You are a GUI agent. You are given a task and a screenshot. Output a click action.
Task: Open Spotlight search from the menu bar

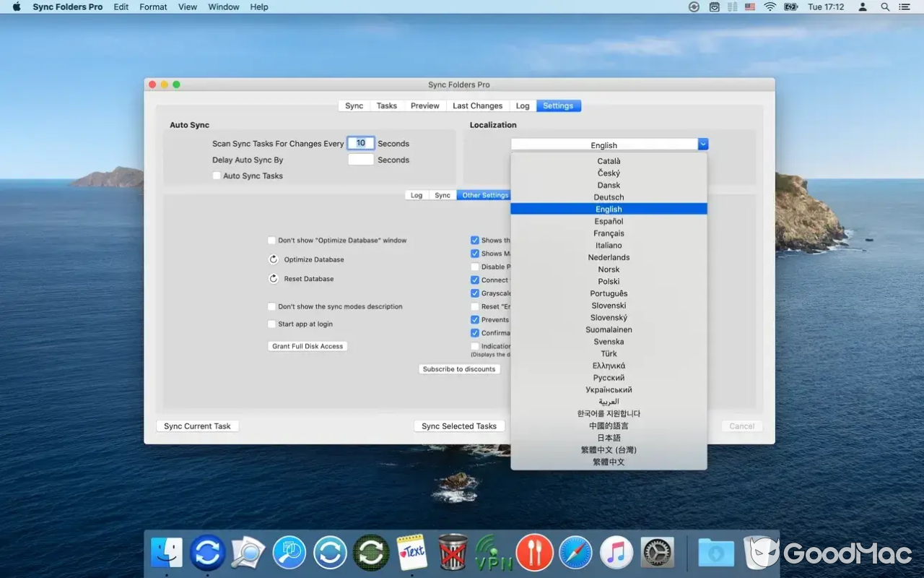tap(885, 7)
